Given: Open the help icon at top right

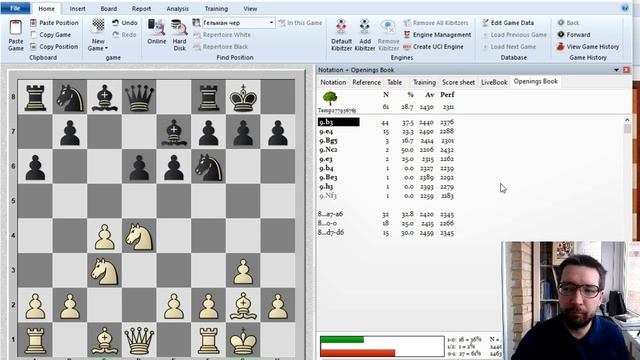Looking at the screenshot, I should tap(625, 8).
